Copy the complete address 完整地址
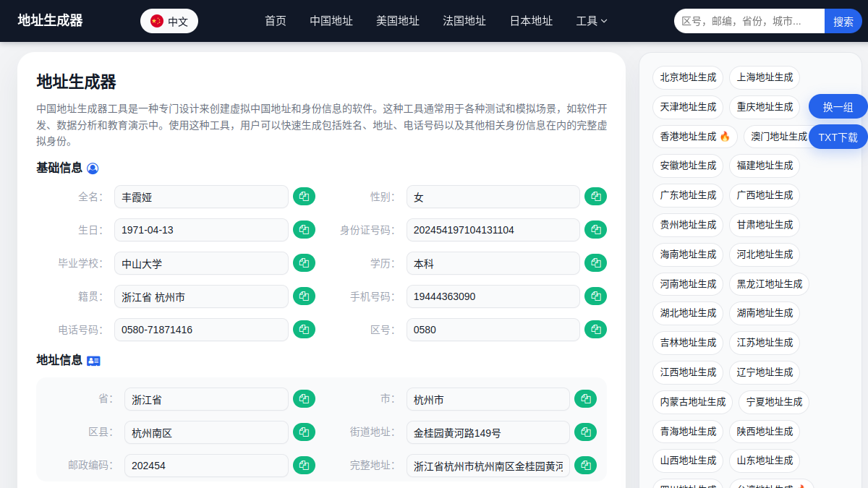Viewport: 868px width, 488px height. click(x=585, y=465)
